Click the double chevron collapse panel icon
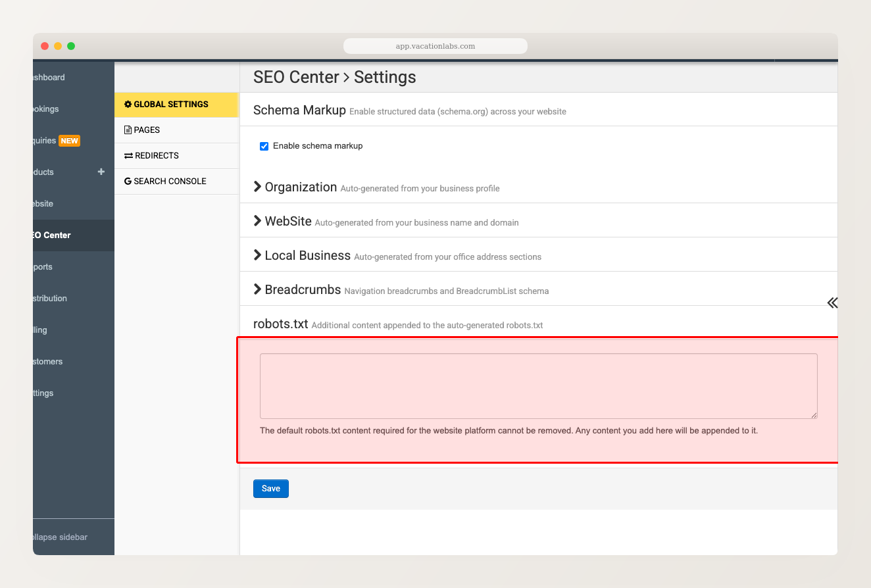This screenshot has height=588, width=871. (x=832, y=303)
